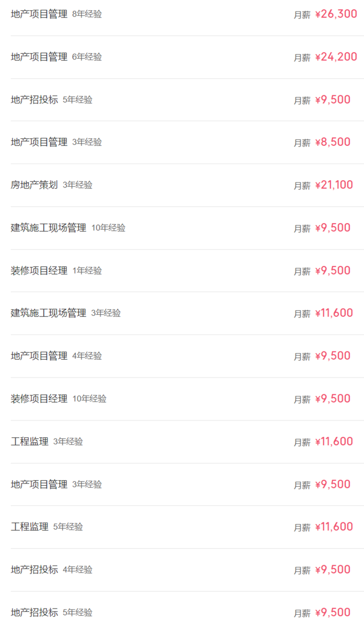
Task: Open 地产项目管理 6年经验 listing
Action: 187,57
